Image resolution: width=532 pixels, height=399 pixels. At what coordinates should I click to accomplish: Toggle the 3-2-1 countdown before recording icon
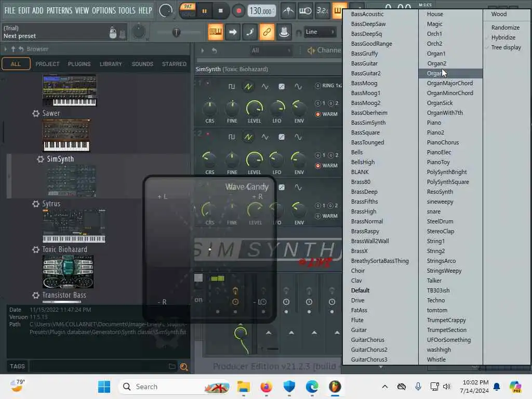click(322, 11)
